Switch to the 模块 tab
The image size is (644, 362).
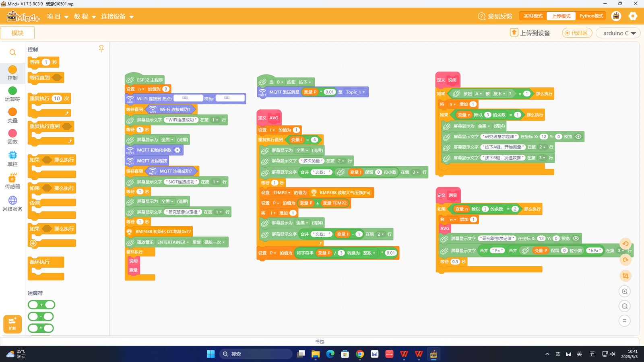pos(17,33)
